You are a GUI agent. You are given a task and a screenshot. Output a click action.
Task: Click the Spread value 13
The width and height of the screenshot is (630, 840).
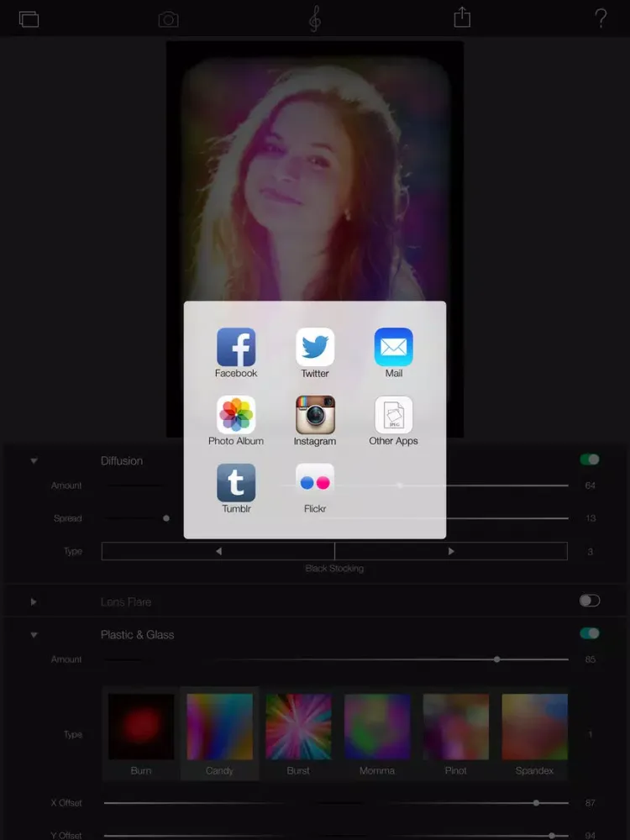click(591, 518)
